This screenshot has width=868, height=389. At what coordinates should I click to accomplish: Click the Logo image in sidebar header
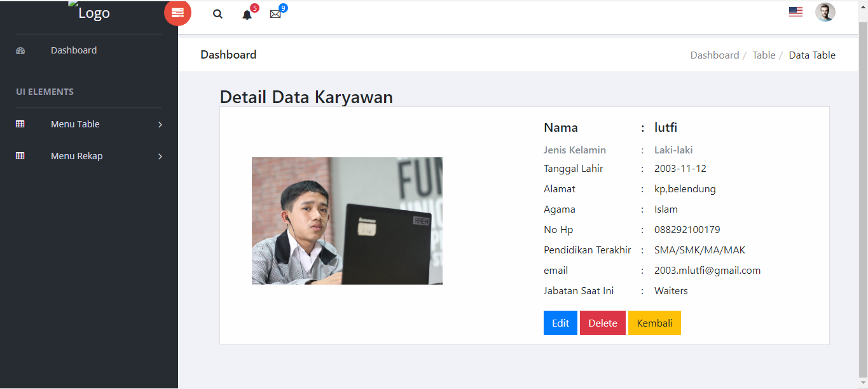tap(90, 13)
